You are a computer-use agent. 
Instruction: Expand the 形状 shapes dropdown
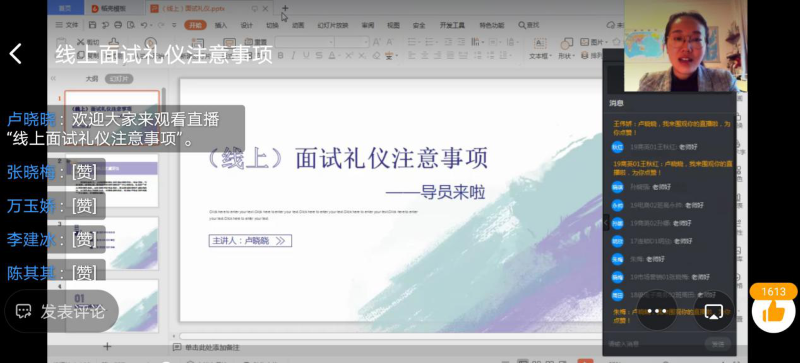[566, 56]
